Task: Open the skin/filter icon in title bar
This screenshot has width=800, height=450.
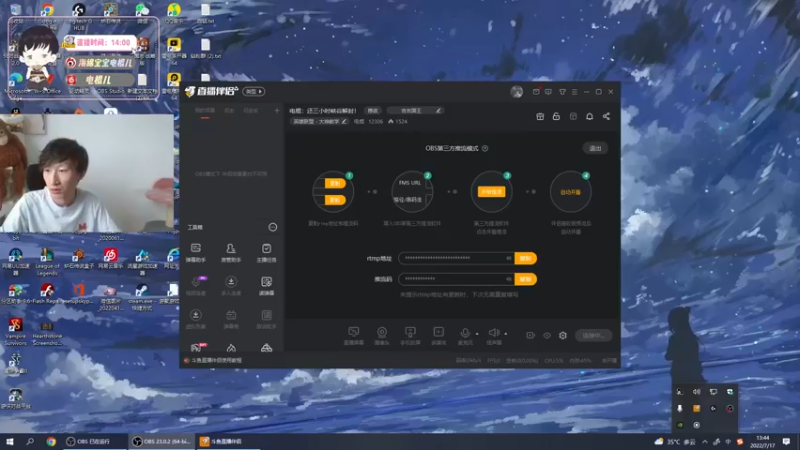Action: coord(562,92)
